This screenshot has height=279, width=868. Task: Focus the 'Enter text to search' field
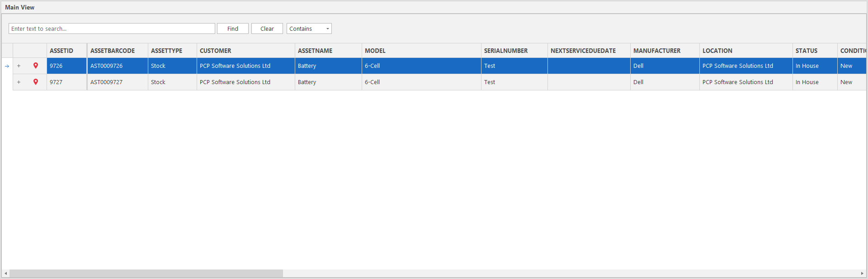pyautogui.click(x=112, y=28)
